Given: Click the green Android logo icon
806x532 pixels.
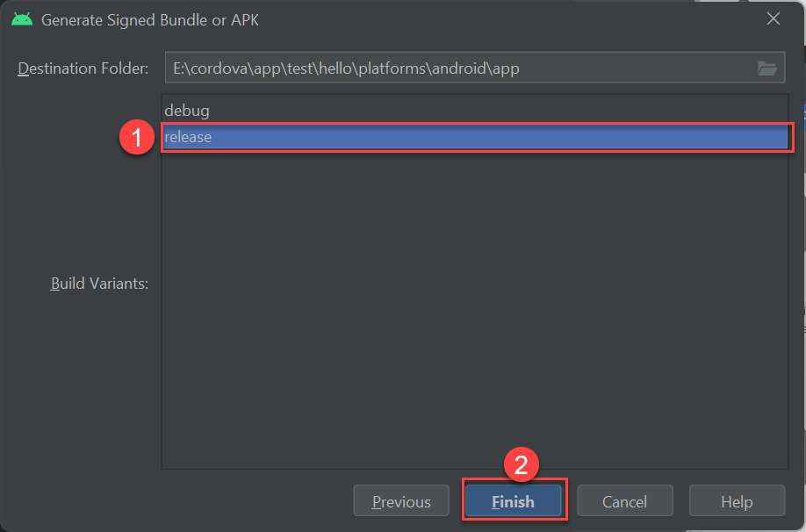Looking at the screenshot, I should 22,19.
